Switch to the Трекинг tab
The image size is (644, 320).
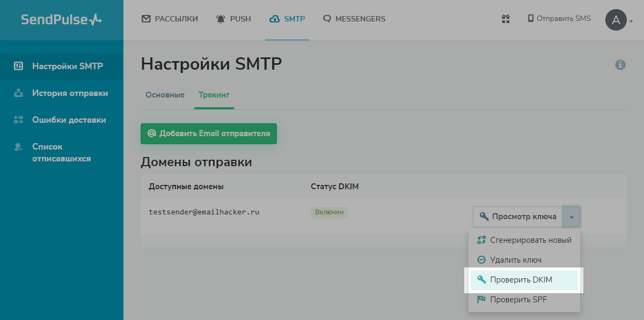click(x=214, y=95)
